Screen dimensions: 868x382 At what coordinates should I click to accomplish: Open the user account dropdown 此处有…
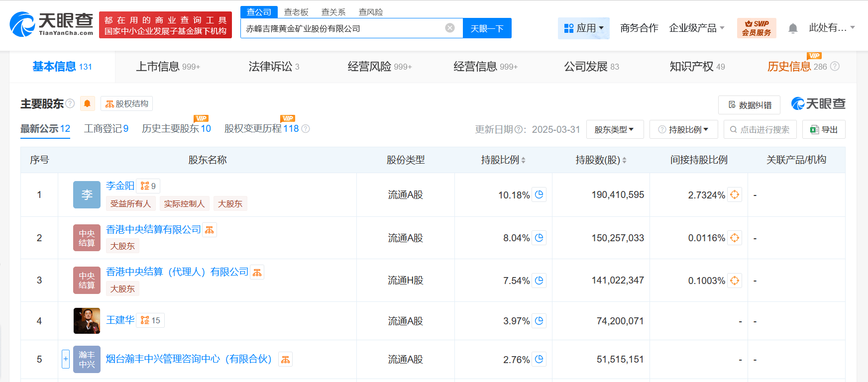coord(832,28)
